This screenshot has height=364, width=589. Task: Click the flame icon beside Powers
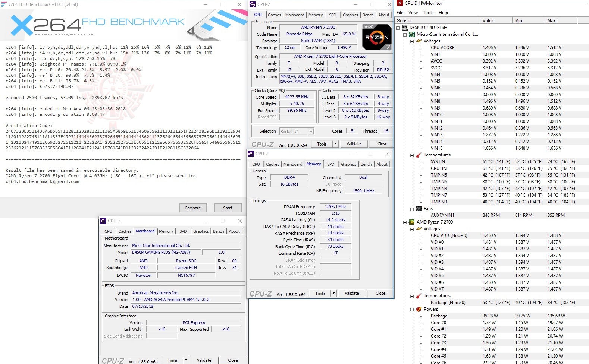tap(419, 309)
